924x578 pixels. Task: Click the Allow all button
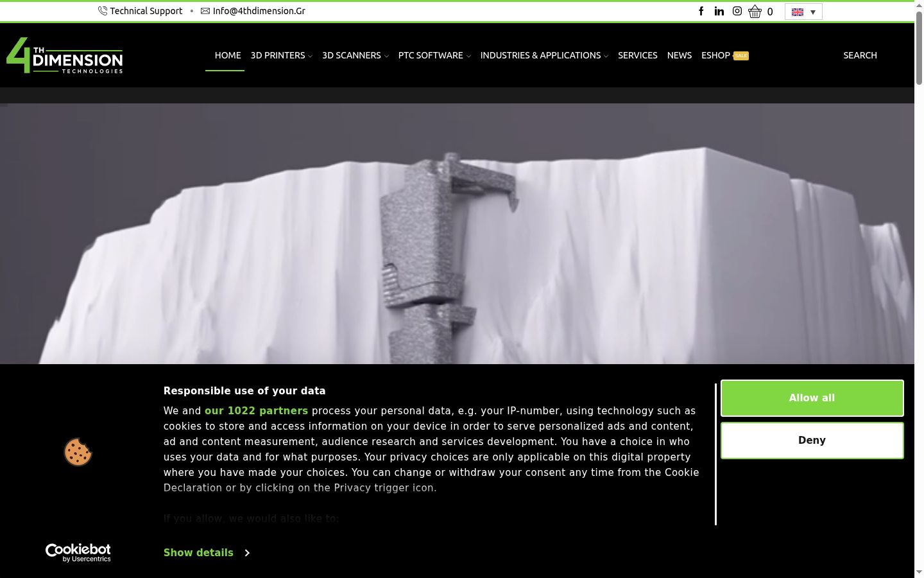(x=812, y=398)
